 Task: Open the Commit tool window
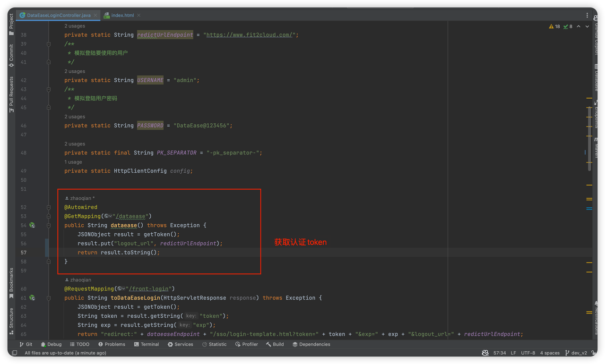[x=11, y=55]
